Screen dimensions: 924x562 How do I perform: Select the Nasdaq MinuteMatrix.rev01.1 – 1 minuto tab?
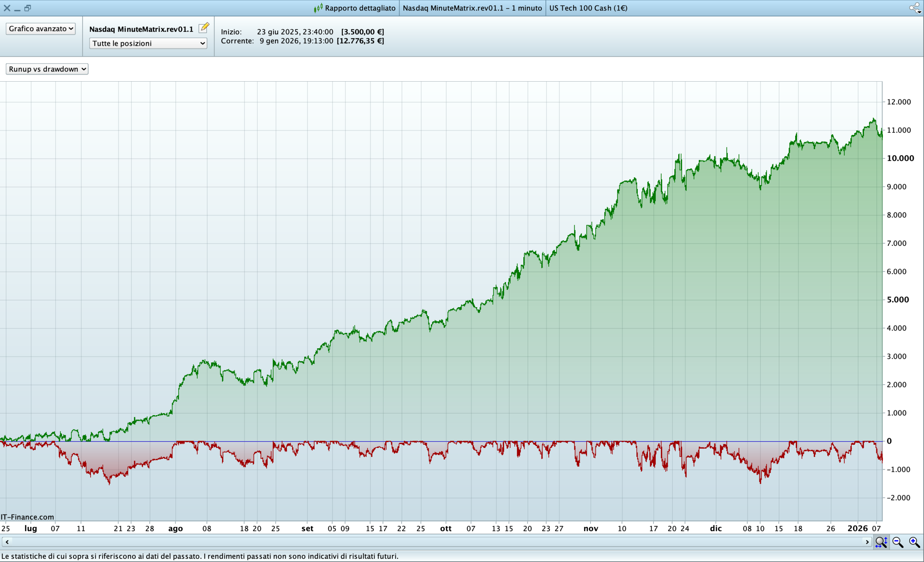pyautogui.click(x=472, y=8)
